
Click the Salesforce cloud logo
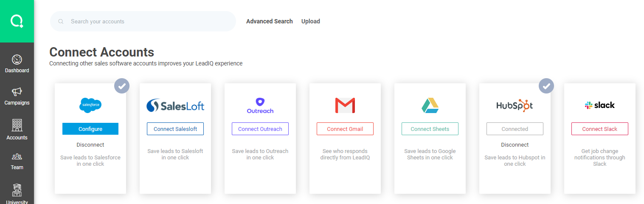(90, 105)
